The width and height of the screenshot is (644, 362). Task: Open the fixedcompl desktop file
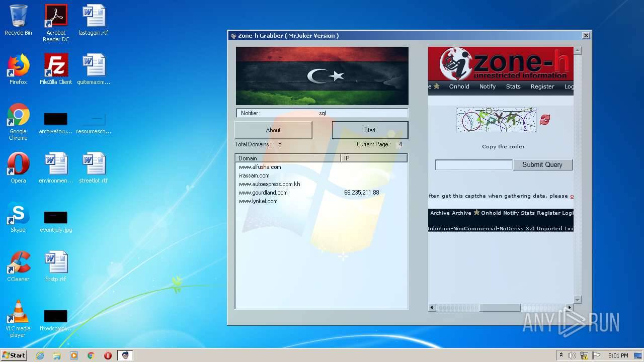click(56, 320)
